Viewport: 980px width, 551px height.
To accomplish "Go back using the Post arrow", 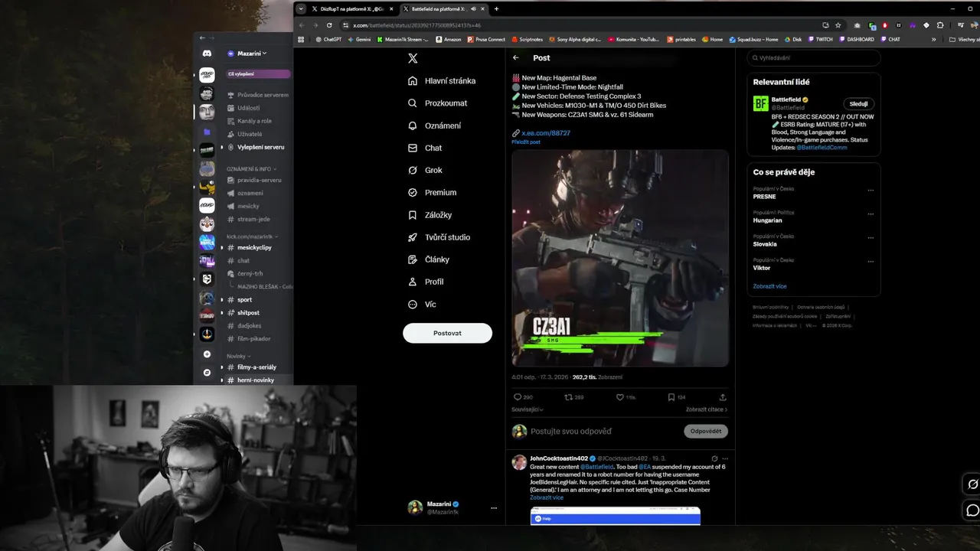I will 516,57.
